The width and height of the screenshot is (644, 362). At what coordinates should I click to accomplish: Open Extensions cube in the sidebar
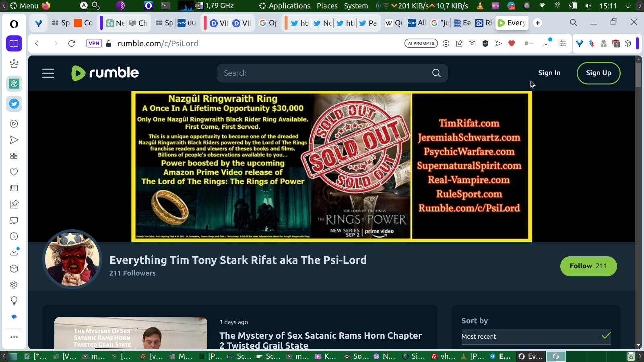pyautogui.click(x=14, y=269)
